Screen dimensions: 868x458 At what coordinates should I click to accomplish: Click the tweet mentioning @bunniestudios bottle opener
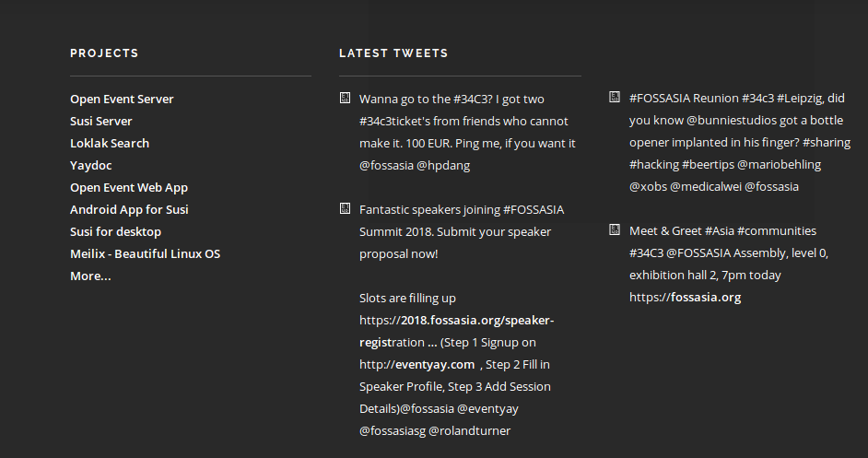(740, 142)
